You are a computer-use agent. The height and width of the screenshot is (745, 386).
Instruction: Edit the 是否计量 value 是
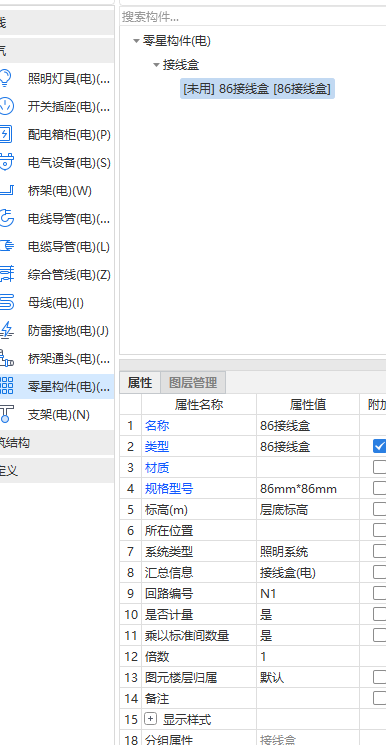point(308,614)
